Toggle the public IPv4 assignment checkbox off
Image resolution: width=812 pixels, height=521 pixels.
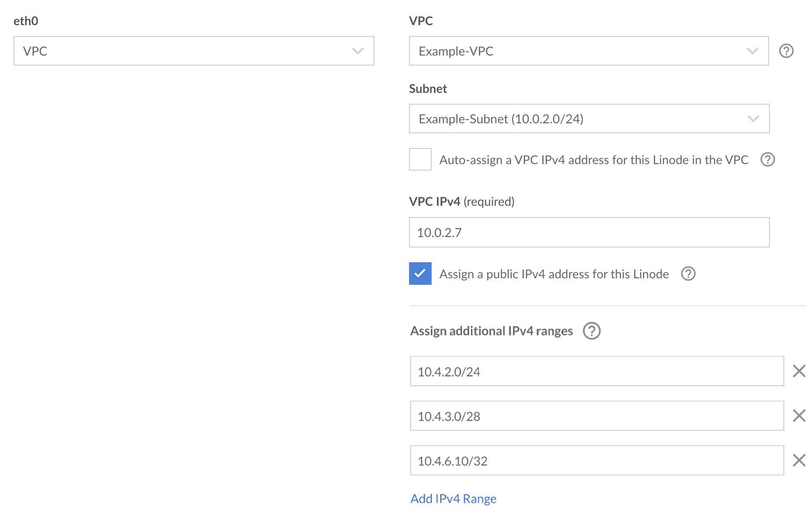click(419, 274)
